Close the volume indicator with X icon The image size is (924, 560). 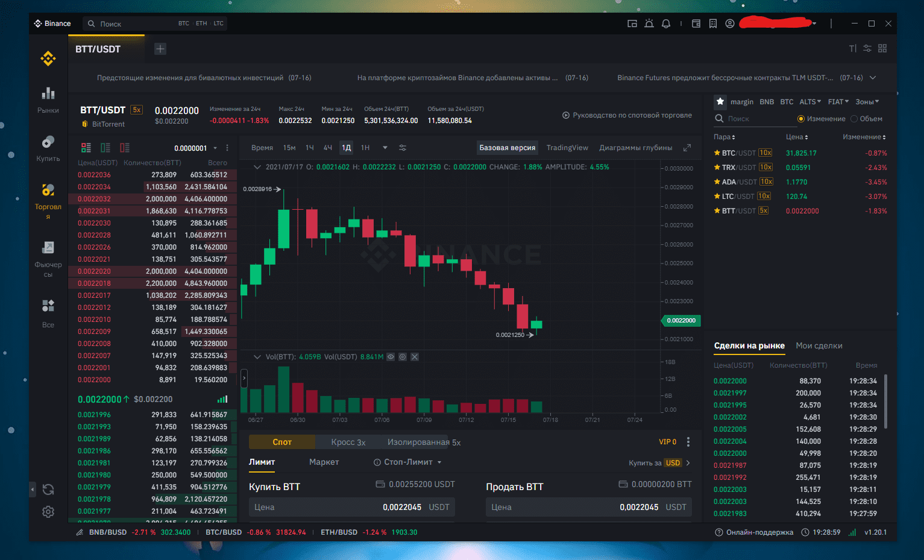coord(415,357)
